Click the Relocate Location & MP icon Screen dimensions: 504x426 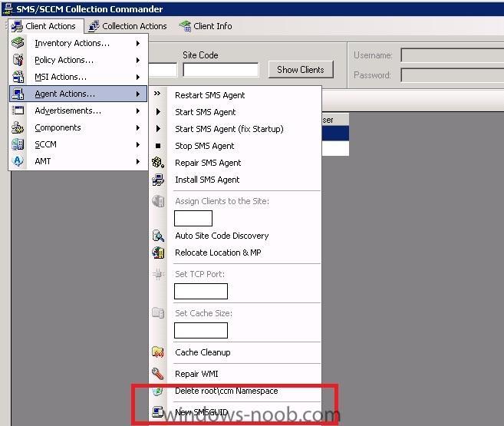click(158, 253)
